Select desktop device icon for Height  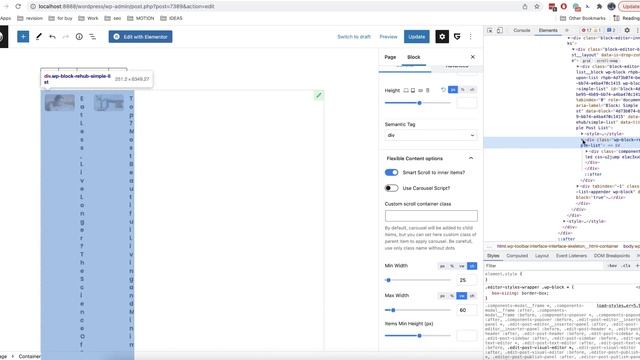pyautogui.click(x=406, y=90)
